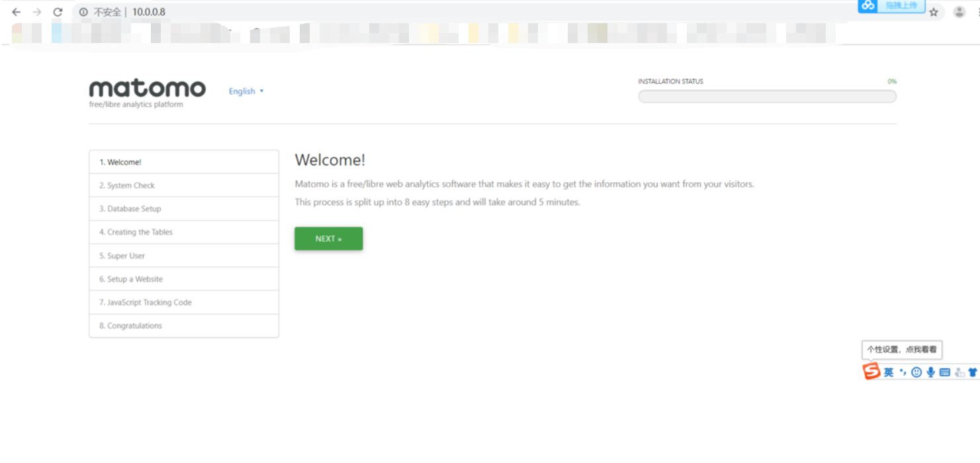Open the English language dropdown

246,91
